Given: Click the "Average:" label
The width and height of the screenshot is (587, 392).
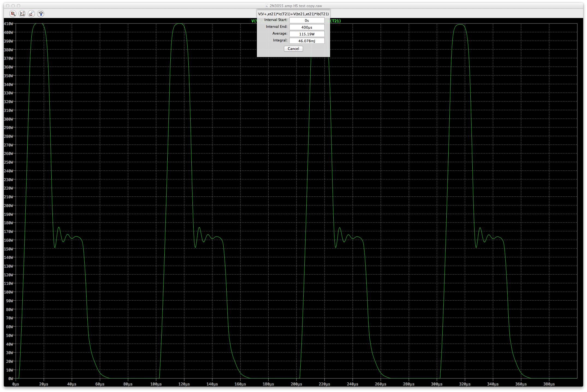Looking at the screenshot, I should tap(280, 34).
